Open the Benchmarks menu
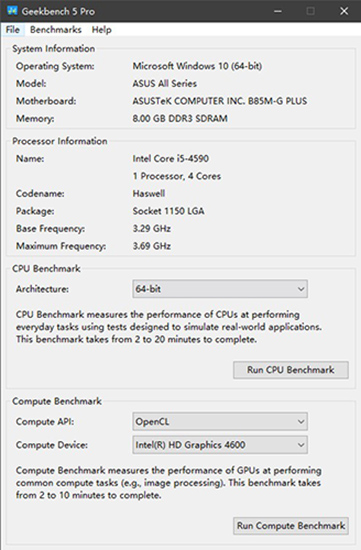This screenshot has height=550, width=361. pyautogui.click(x=56, y=30)
